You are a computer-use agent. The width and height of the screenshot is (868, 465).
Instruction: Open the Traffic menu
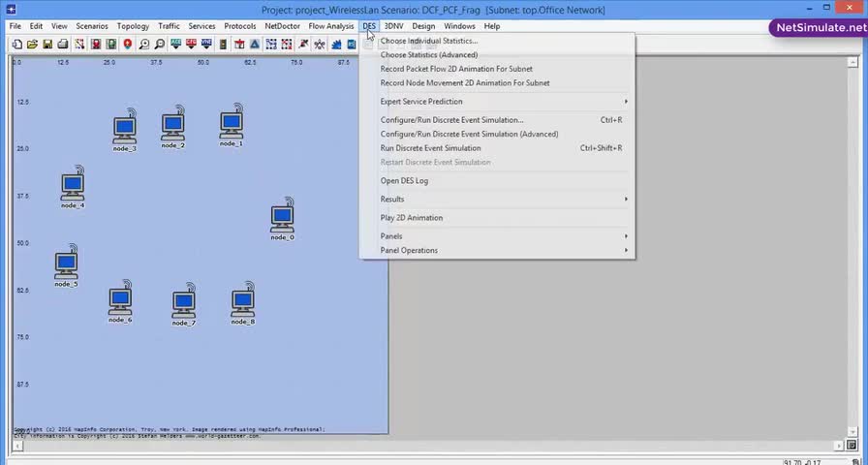(169, 26)
